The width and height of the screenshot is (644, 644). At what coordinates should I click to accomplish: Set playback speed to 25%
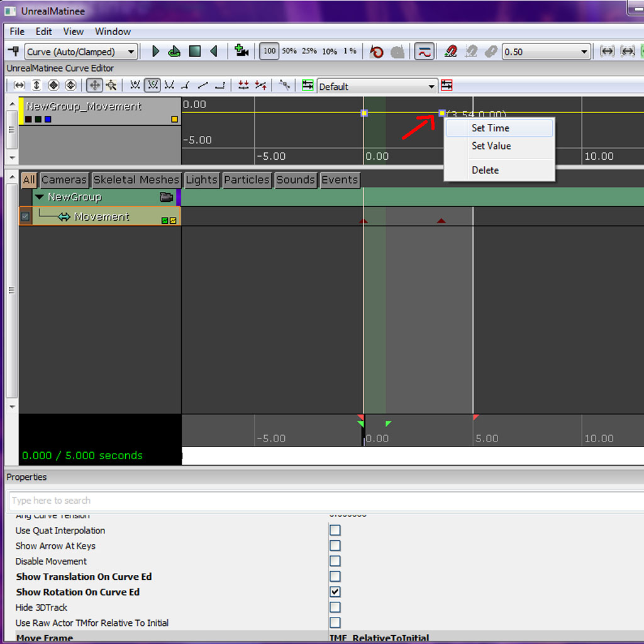pos(309,51)
